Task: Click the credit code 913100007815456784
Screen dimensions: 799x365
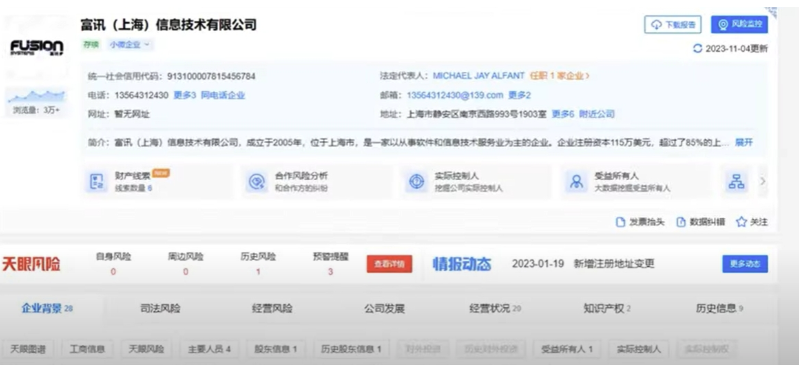Action: (x=211, y=76)
